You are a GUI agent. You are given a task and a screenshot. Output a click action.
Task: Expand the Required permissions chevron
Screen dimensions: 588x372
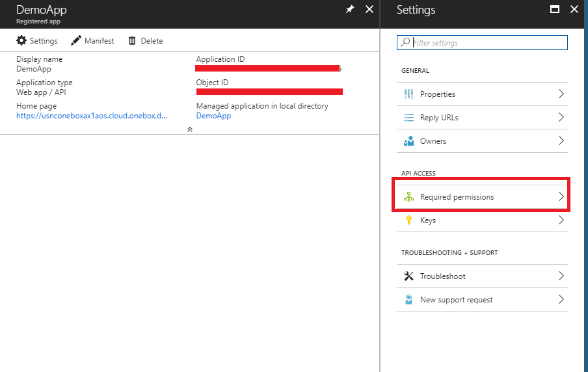(x=561, y=197)
